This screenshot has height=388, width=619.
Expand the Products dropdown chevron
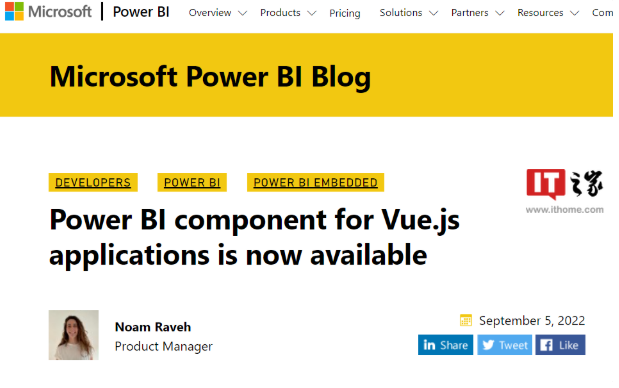coord(311,13)
